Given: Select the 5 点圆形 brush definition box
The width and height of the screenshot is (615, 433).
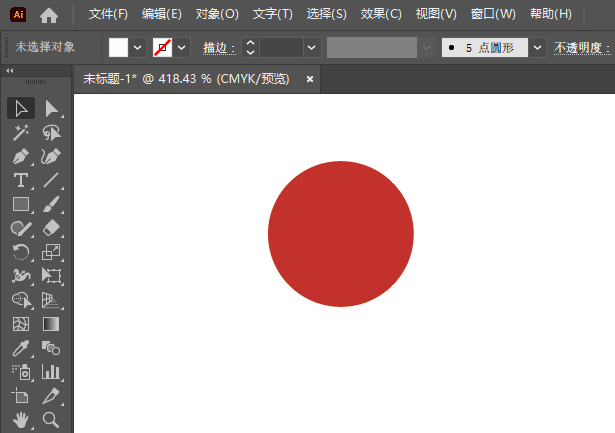Looking at the screenshot, I should (x=484, y=47).
